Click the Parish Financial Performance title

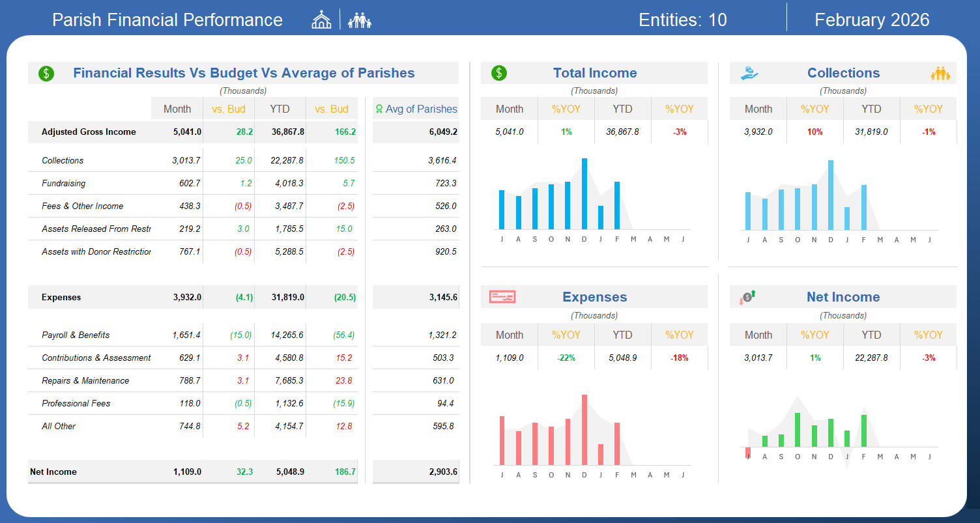click(x=167, y=20)
